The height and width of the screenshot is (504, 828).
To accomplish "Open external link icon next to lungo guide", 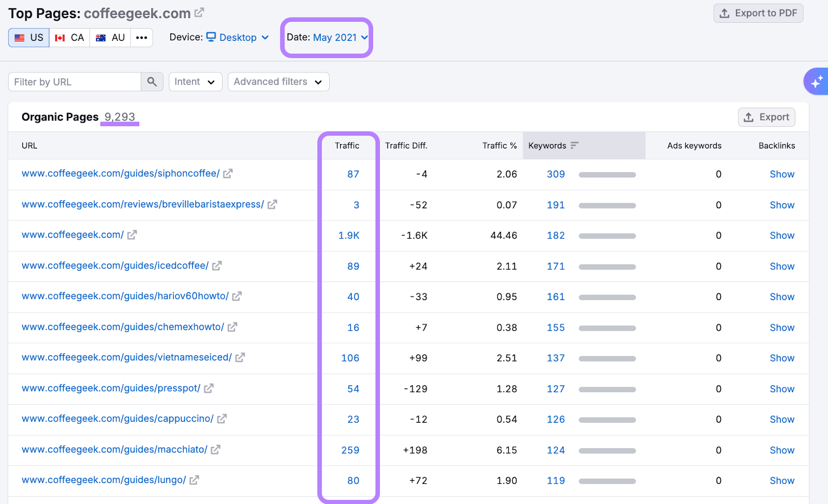I will coord(194,480).
